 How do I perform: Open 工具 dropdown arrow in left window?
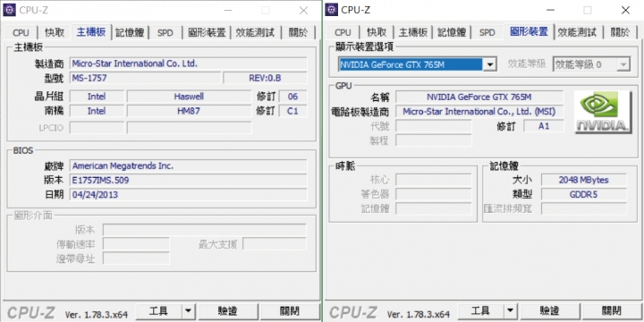(188, 311)
